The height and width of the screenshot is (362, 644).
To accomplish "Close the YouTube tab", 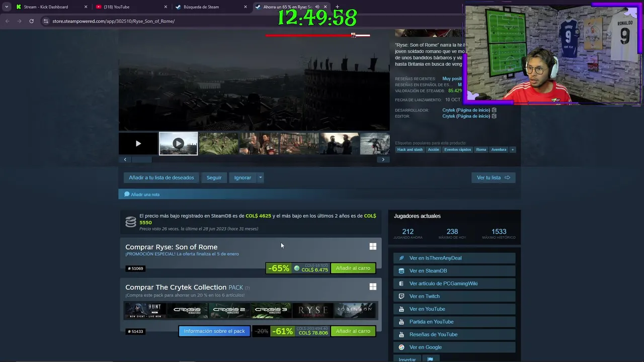I will [x=166, y=7].
